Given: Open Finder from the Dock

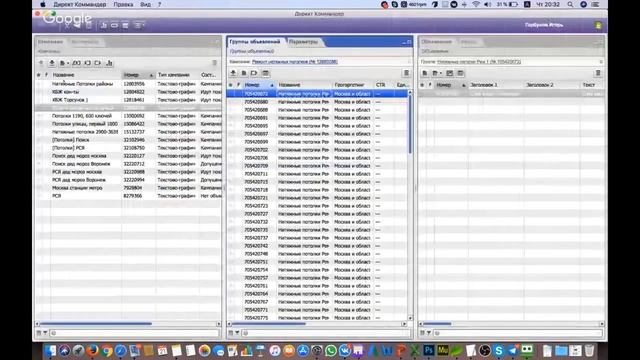Looking at the screenshot, I should click(50, 350).
